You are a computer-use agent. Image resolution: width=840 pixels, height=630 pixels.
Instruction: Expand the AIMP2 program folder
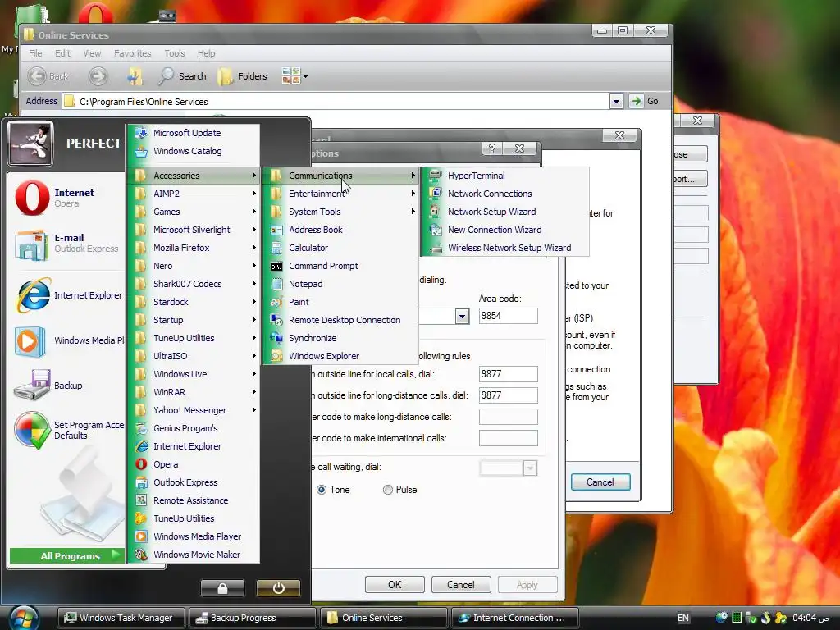(193, 194)
